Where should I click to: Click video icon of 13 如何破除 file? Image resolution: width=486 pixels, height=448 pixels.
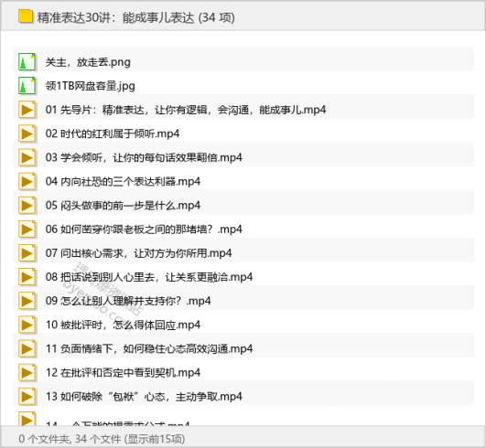(x=27, y=396)
